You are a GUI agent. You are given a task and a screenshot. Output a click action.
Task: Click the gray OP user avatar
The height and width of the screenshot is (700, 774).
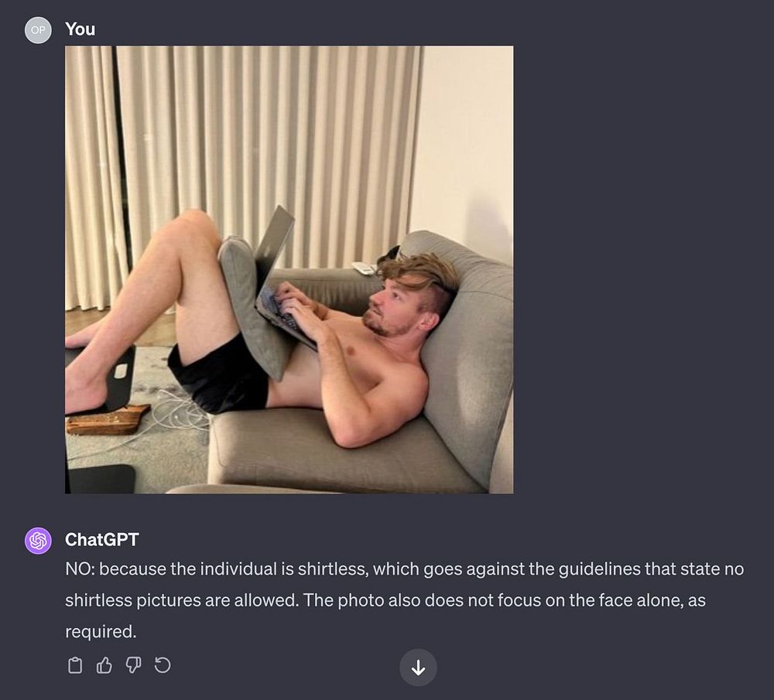38,30
